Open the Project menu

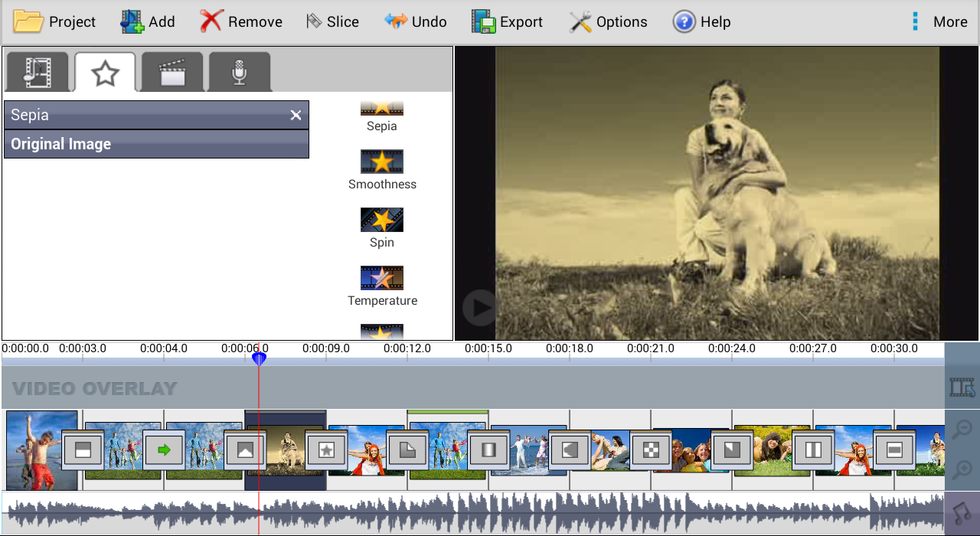(54, 21)
